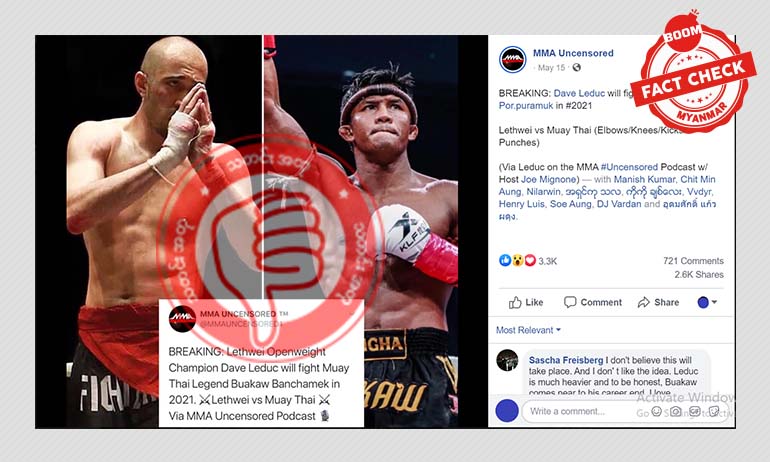This screenshot has height=462, width=770.
Task: Click the MMA Uncensored page avatar
Action: coord(513,60)
